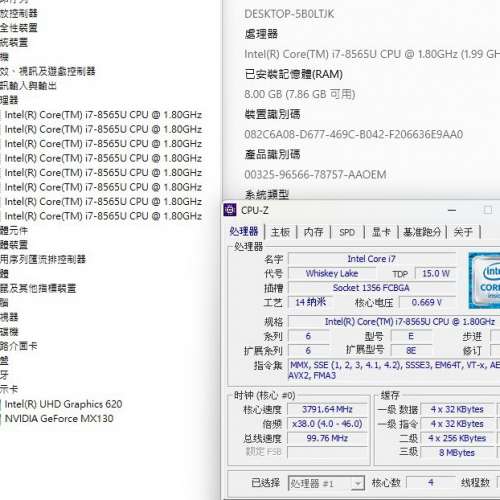
Task: Select NVIDIA GeForce MX130 device
Action: [59, 418]
